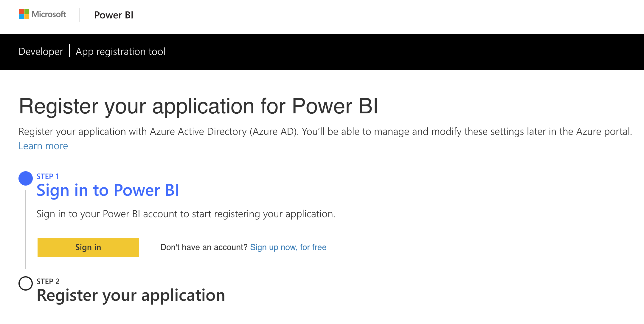The width and height of the screenshot is (644, 324).
Task: Click the Register your application for Power BI heading
Action: [198, 106]
